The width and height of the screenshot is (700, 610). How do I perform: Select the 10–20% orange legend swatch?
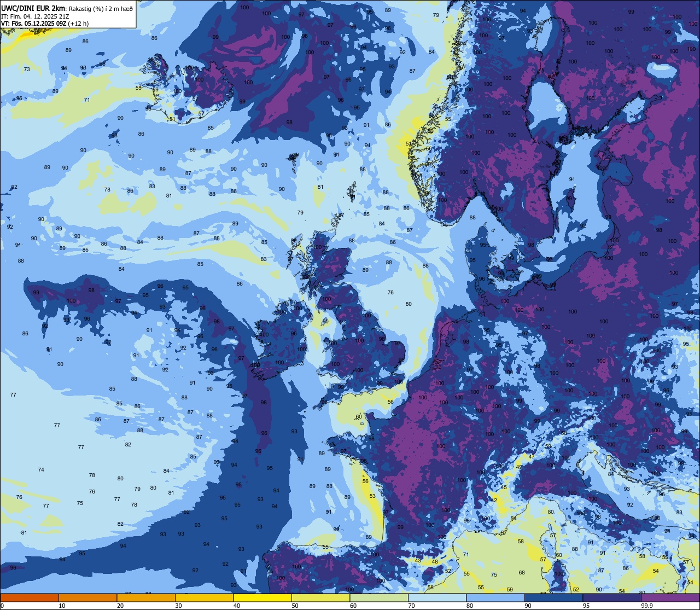point(87,597)
